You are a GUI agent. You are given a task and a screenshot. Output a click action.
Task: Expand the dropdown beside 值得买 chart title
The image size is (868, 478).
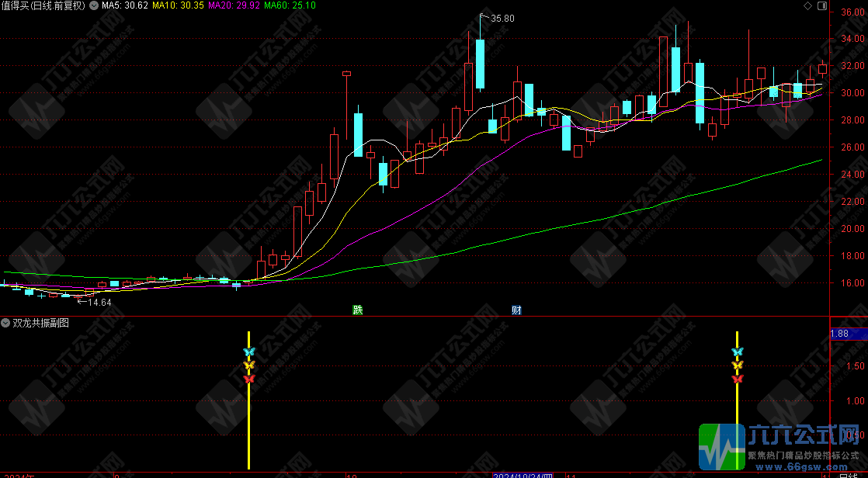(94, 5)
